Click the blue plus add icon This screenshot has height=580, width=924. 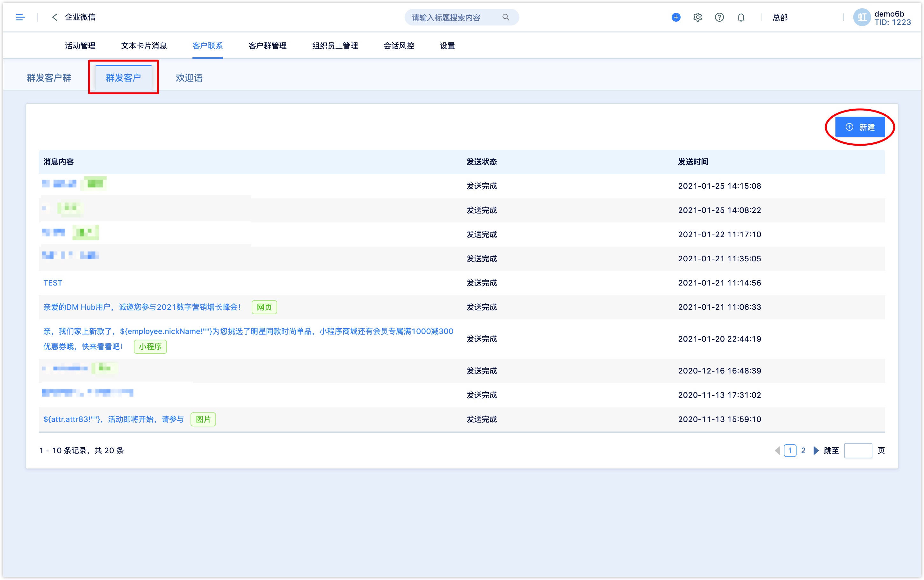click(x=676, y=17)
